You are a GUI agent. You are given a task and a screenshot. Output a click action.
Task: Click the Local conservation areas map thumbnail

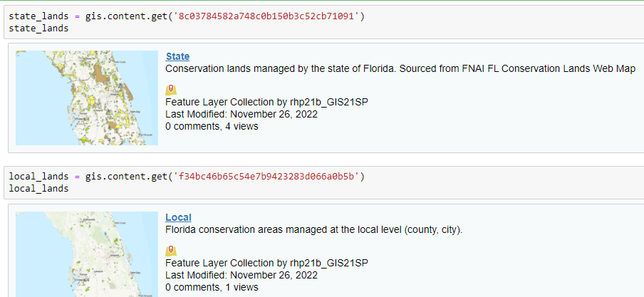[86, 254]
